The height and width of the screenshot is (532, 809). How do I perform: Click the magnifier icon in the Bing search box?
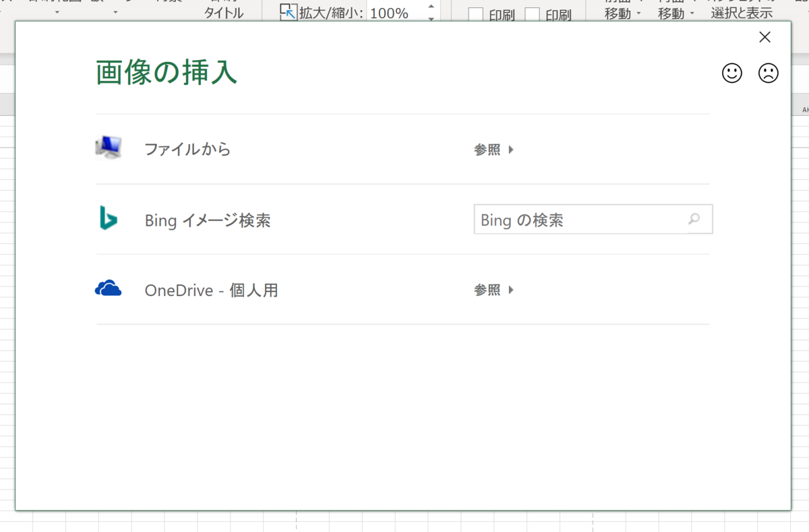[694, 219]
